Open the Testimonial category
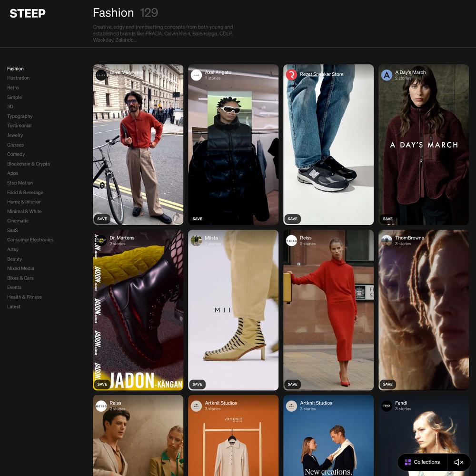 19,126
